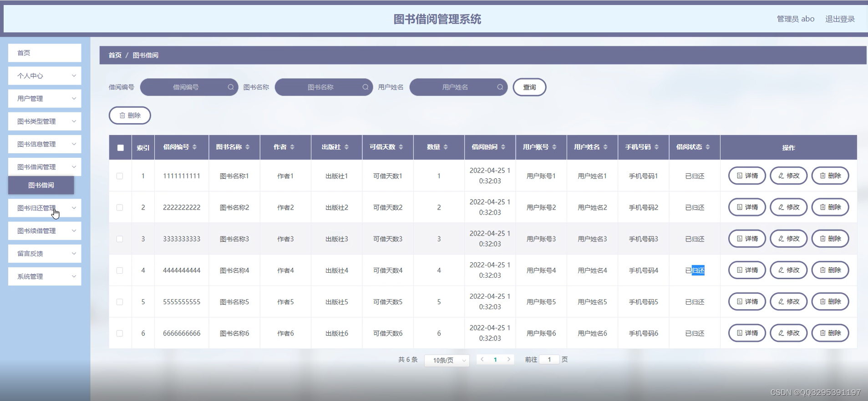
Task: Select the 图书借阅 submenu item
Action: coord(41,185)
